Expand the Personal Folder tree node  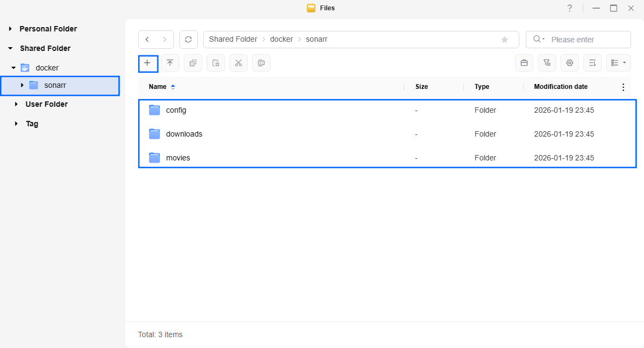10,29
